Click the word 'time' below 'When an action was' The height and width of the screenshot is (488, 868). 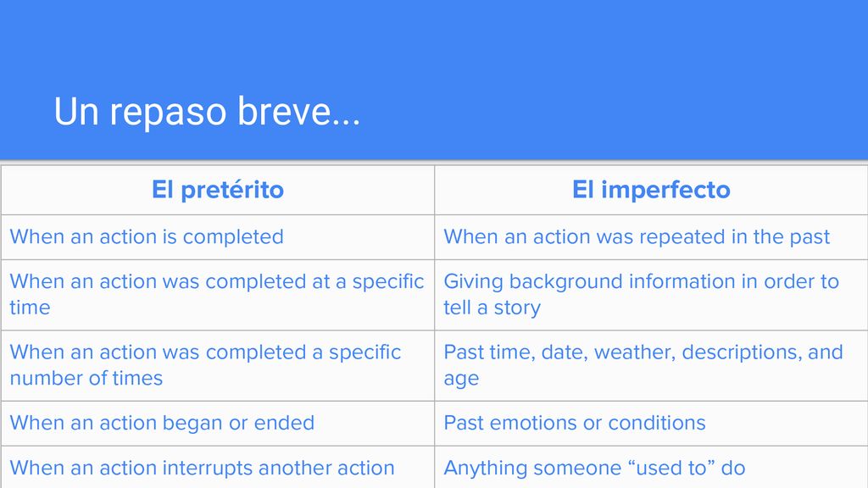[x=30, y=307]
